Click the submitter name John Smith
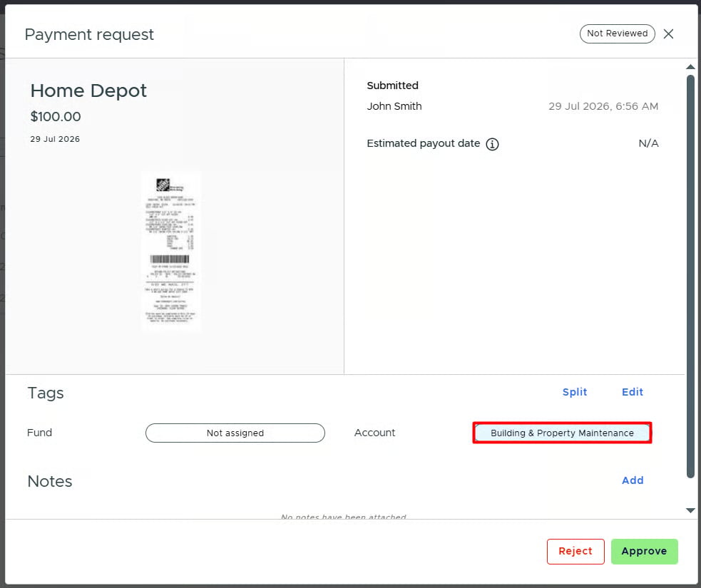The image size is (701, 588). [394, 106]
